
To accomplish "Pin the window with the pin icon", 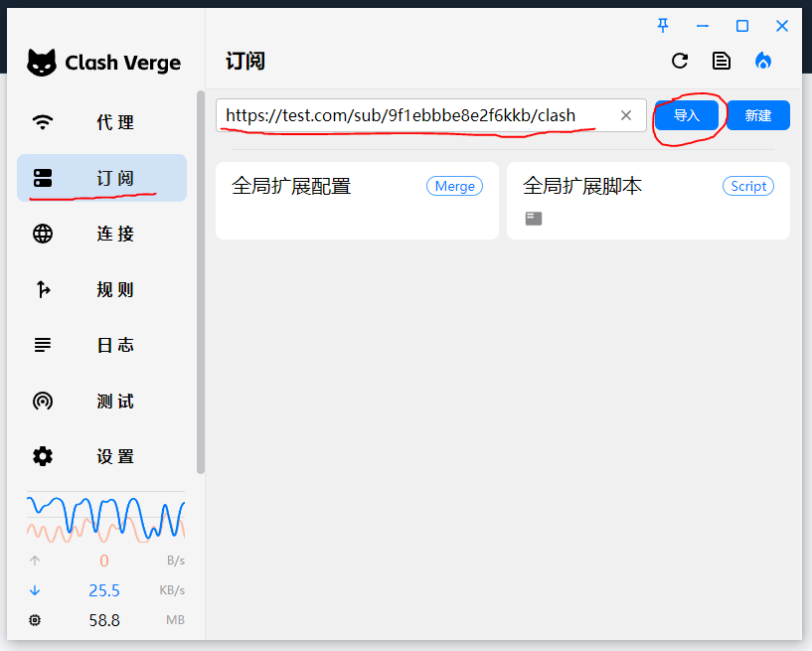I will click(x=663, y=26).
